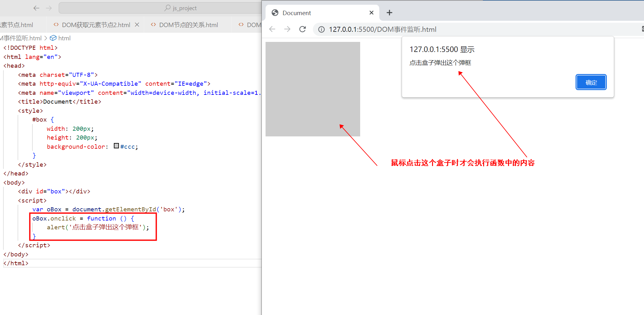This screenshot has width=644, height=315.
Task: Click the background-color property line
Action: tap(92, 146)
